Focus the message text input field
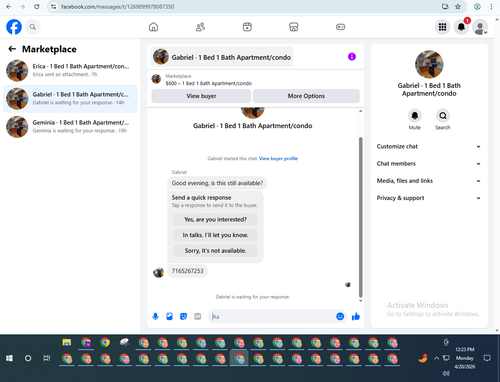The width and height of the screenshot is (500, 382). tap(273, 316)
